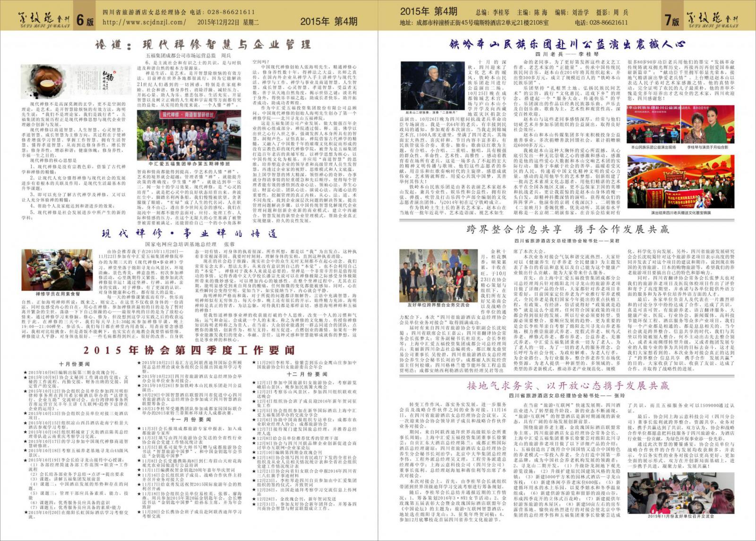Click the phone number 028-86621611 on page 7
This screenshot has width=756, height=541.
click(x=601, y=22)
